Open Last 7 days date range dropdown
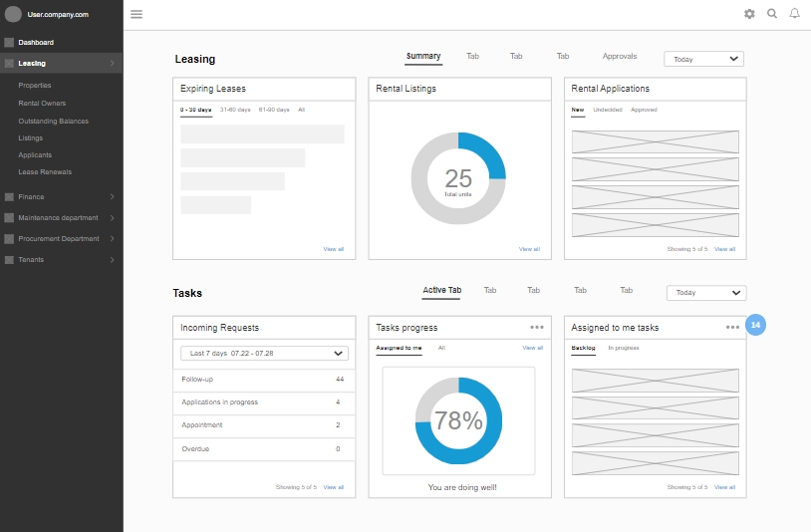811x532 pixels. click(264, 353)
